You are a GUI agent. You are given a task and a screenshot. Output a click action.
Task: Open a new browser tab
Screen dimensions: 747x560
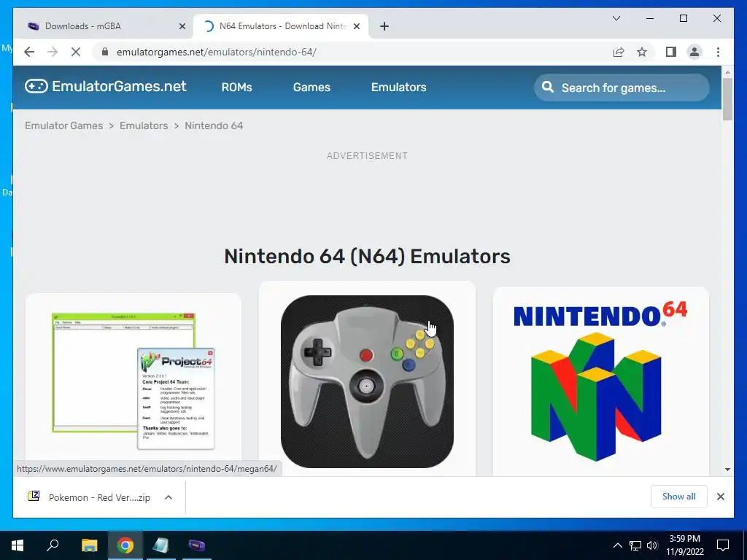point(384,26)
